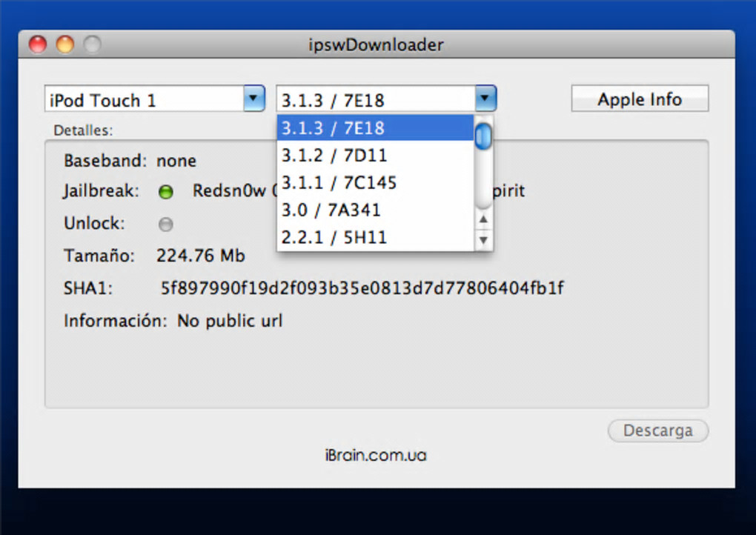
Task: Minimize the ipswDownloader window
Action: [x=65, y=44]
